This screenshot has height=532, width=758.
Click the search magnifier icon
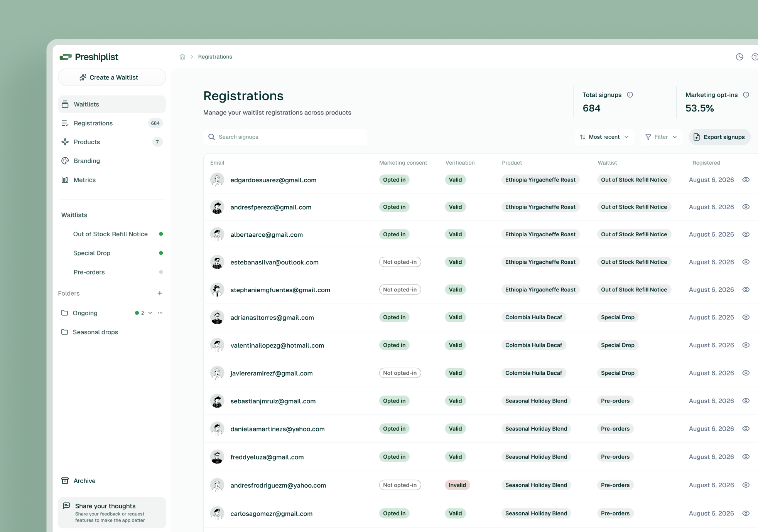pos(211,137)
